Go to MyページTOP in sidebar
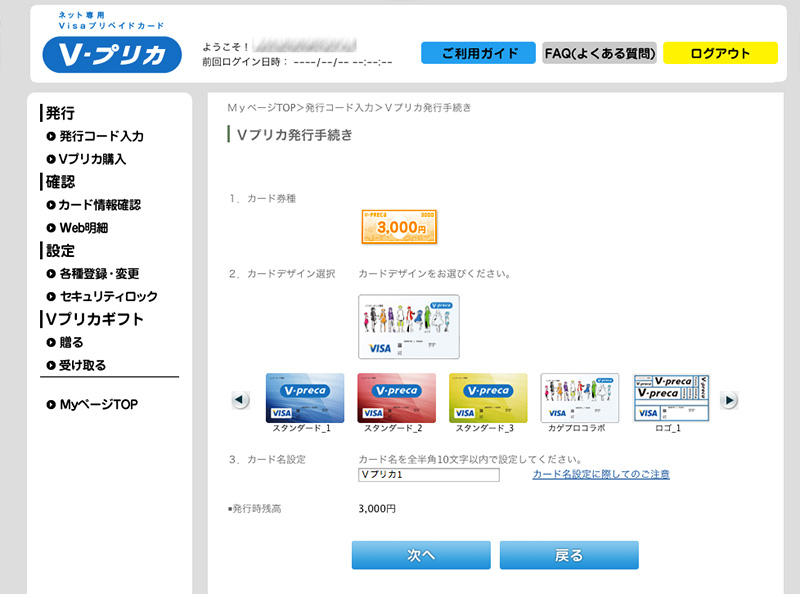Screen dimensions: 800x594 pos(99,405)
